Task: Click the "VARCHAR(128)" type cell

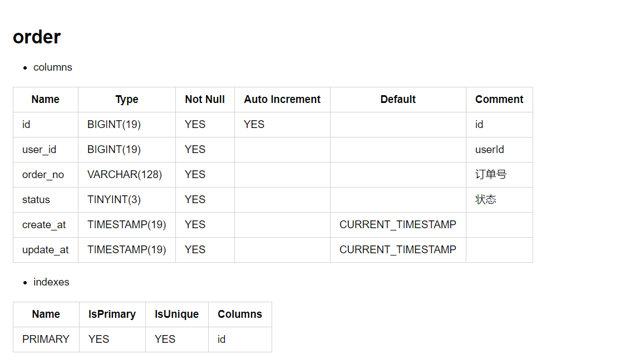Action: [x=125, y=175]
